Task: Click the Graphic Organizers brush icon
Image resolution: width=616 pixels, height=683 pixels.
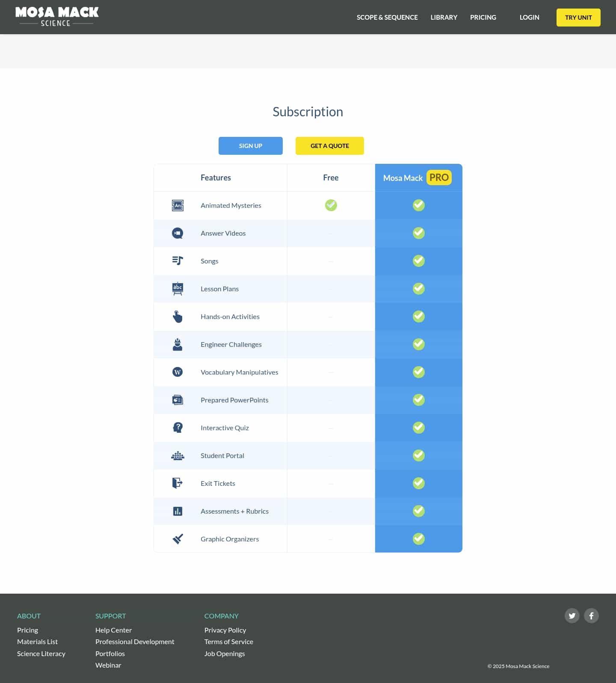Action: coord(178,539)
